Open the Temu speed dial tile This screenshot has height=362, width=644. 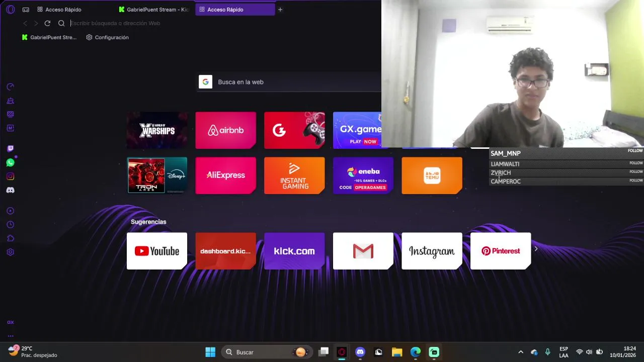tap(432, 175)
